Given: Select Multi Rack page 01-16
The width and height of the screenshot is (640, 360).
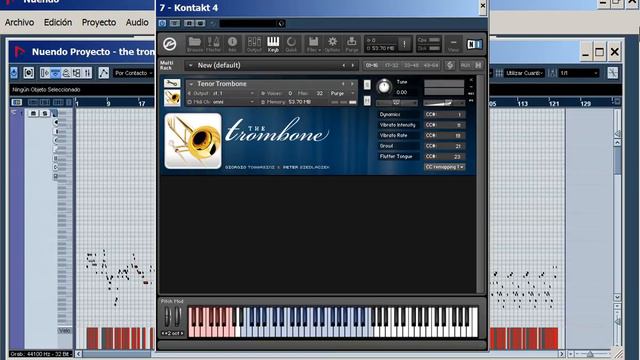Looking at the screenshot, I should point(372,65).
